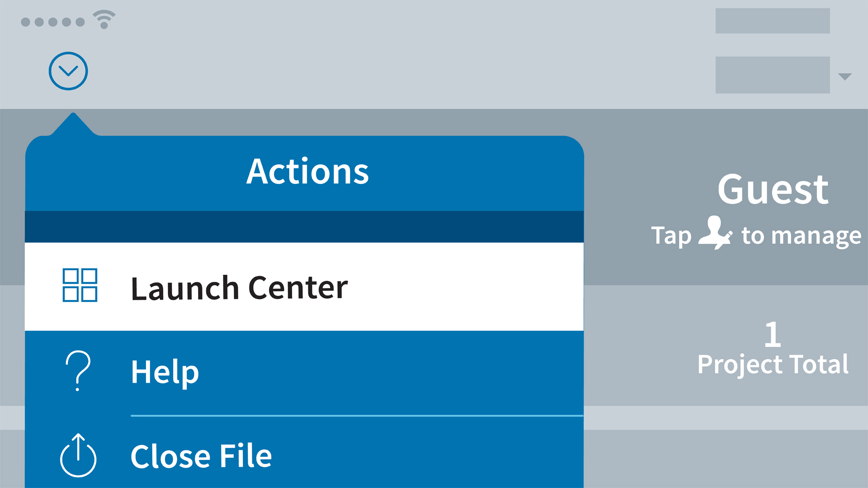Open the small gray triangle dropdown arrow

[x=844, y=76]
